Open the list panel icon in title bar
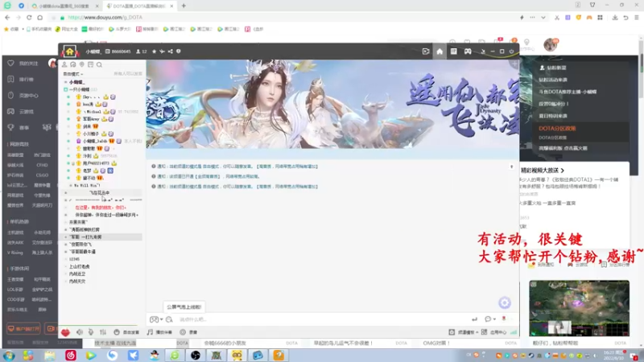644x362 pixels. coord(453,51)
